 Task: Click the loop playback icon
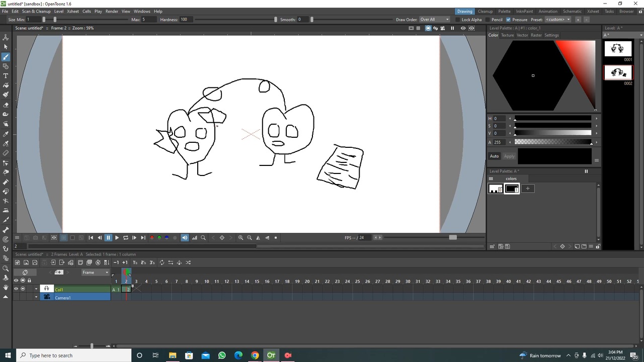tap(125, 238)
